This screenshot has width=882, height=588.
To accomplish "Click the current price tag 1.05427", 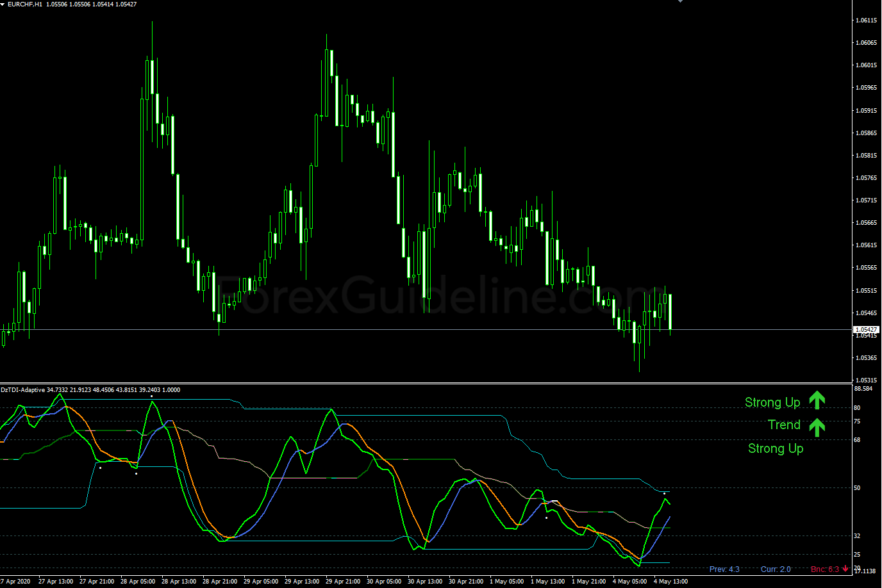I will click(866, 329).
